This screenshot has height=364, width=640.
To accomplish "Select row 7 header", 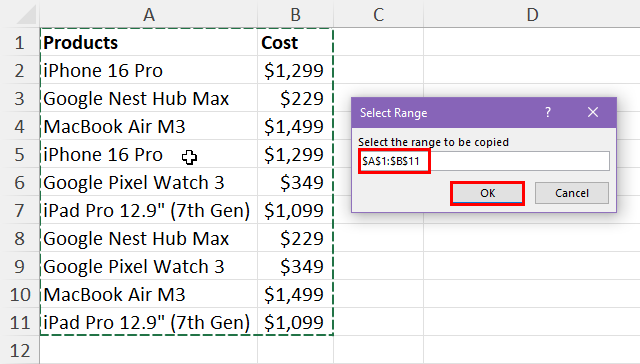I will (20, 210).
